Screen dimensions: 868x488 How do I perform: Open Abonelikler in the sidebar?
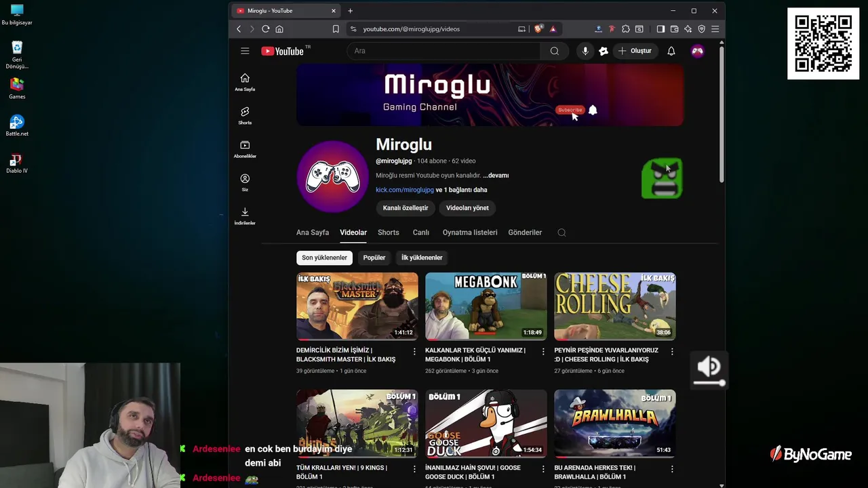coord(245,149)
